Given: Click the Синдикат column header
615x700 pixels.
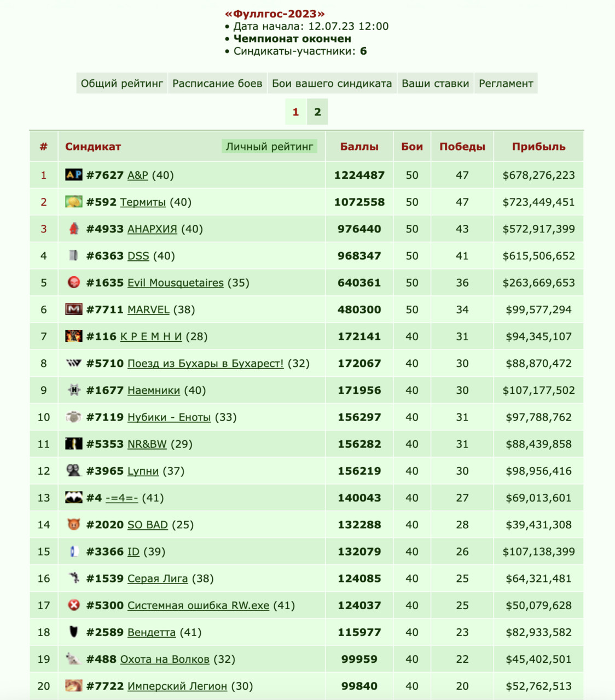Looking at the screenshot, I should (x=93, y=146).
